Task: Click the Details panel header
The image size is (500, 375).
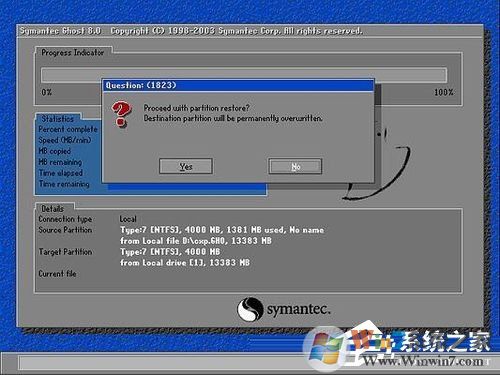Action: (x=53, y=209)
